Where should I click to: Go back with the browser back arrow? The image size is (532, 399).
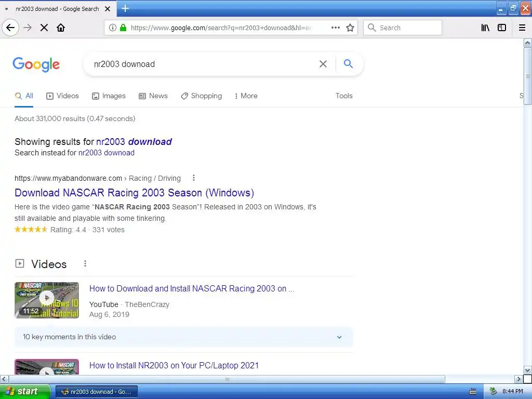pos(10,28)
